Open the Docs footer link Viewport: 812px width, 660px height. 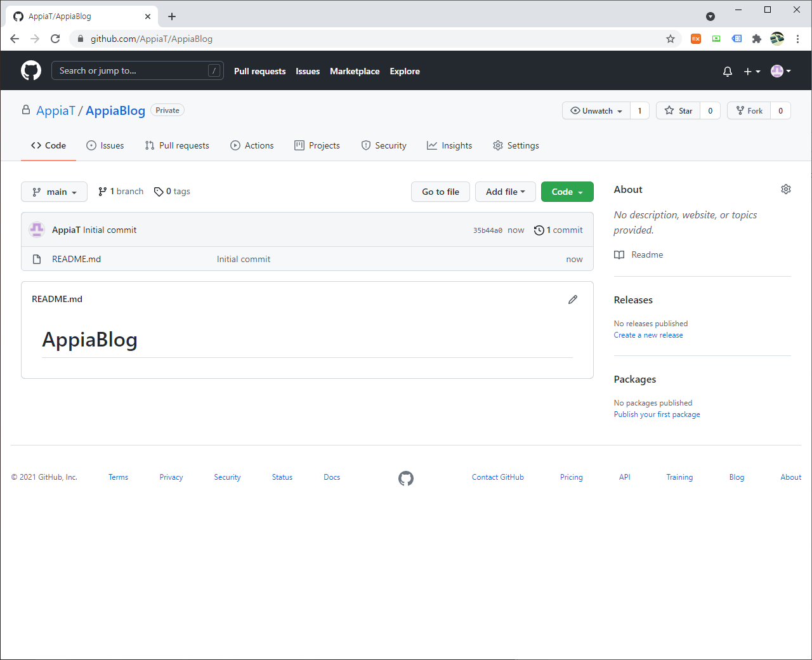click(332, 477)
